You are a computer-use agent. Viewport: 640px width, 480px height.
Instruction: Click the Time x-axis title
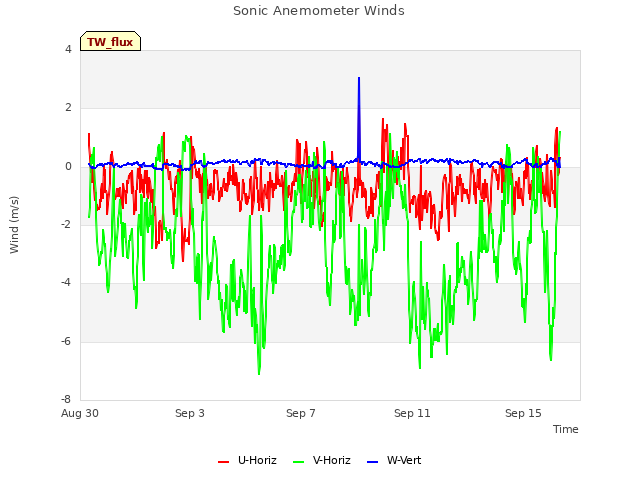pyautogui.click(x=566, y=429)
